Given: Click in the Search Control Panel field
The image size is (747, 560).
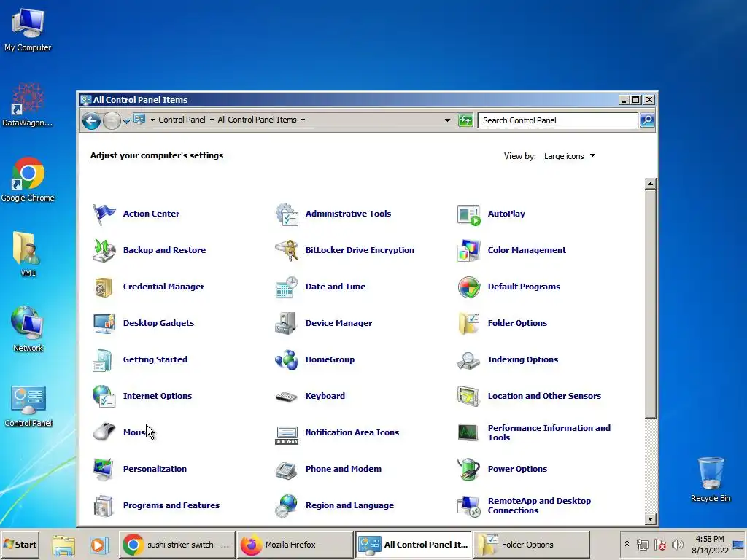Looking at the screenshot, I should coord(558,120).
